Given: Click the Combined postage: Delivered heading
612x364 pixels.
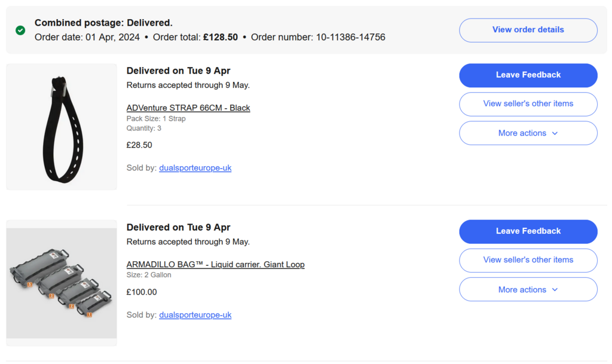Looking at the screenshot, I should (103, 23).
